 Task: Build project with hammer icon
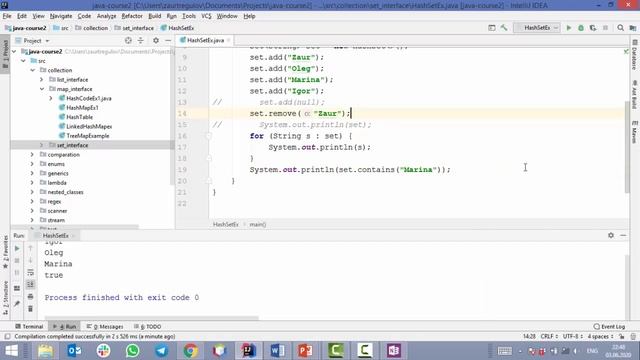(x=504, y=28)
